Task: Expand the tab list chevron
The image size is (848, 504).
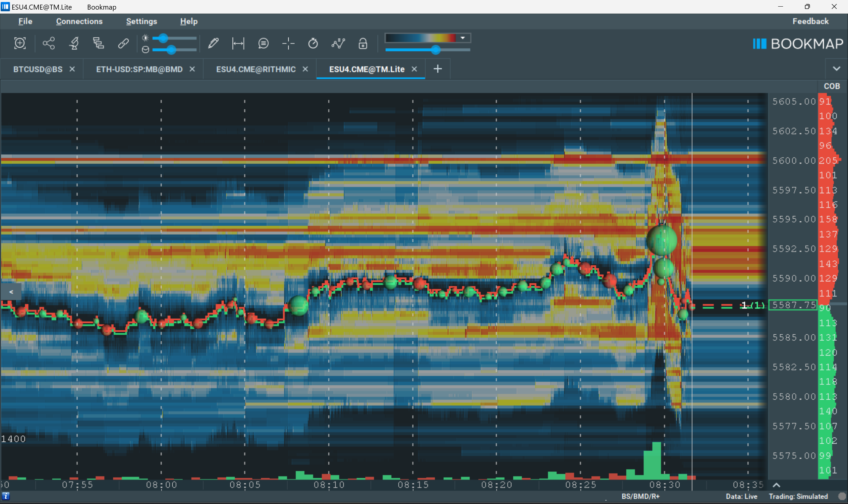Action: pos(836,69)
